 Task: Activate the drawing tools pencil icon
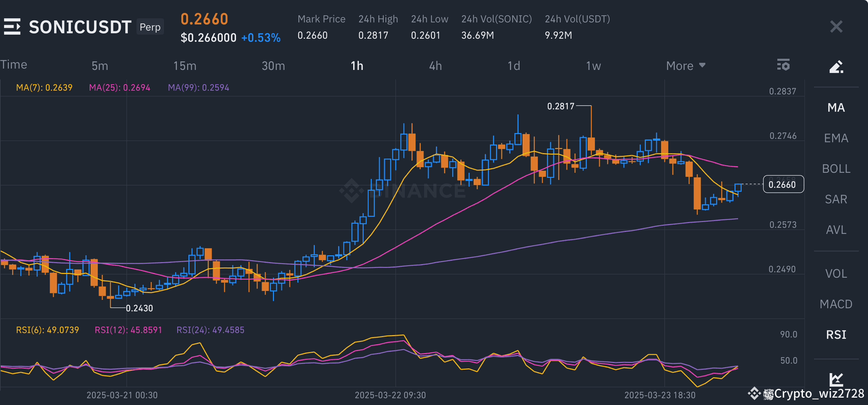click(836, 67)
